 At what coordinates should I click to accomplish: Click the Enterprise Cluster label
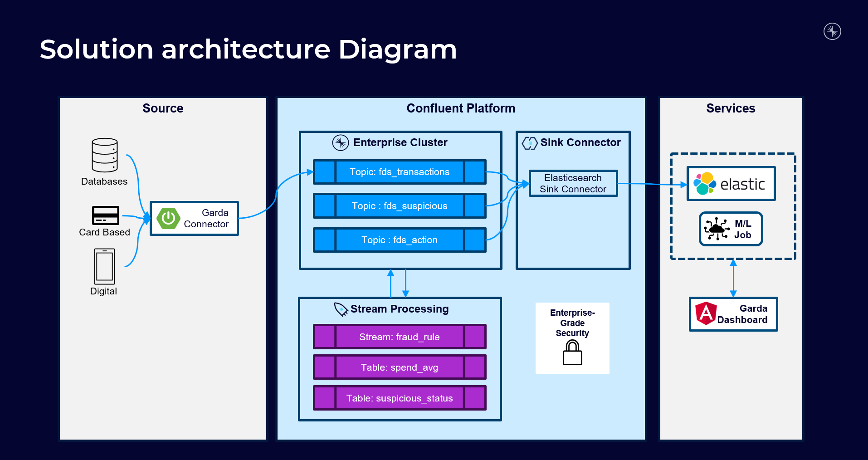[x=400, y=142]
